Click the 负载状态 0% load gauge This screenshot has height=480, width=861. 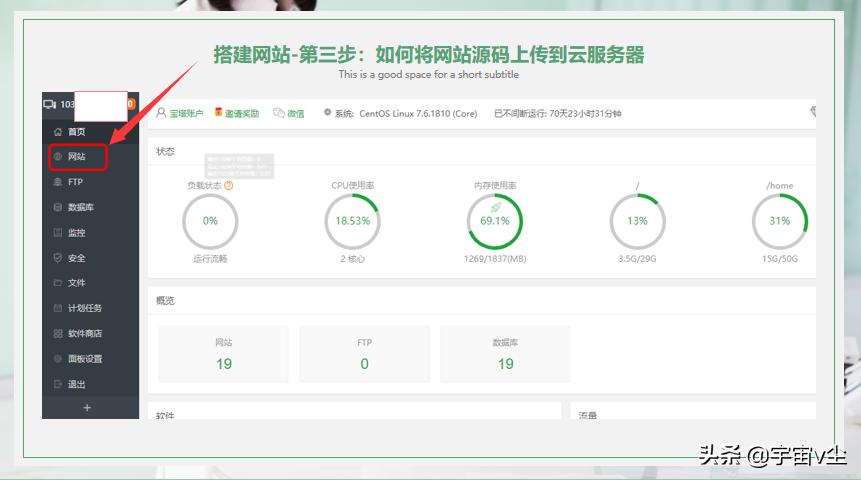pos(210,221)
